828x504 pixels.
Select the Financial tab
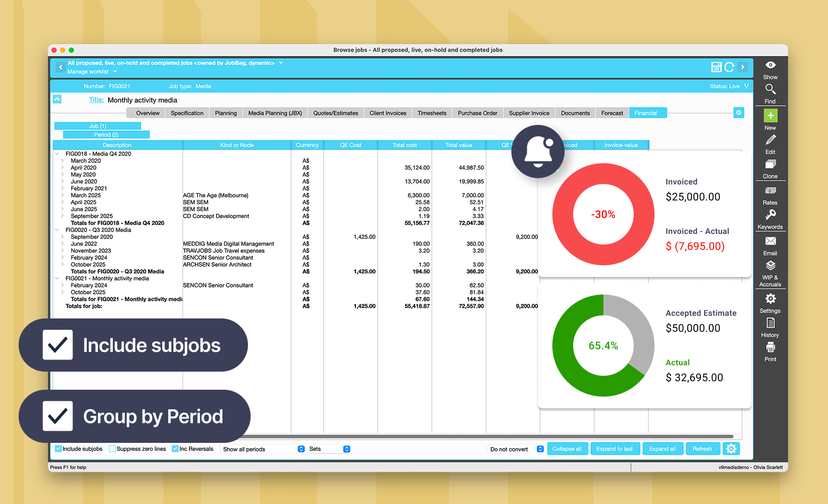pyautogui.click(x=648, y=113)
